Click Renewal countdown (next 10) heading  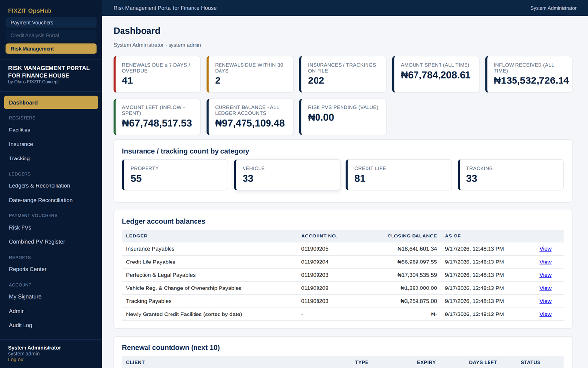[x=171, y=348]
